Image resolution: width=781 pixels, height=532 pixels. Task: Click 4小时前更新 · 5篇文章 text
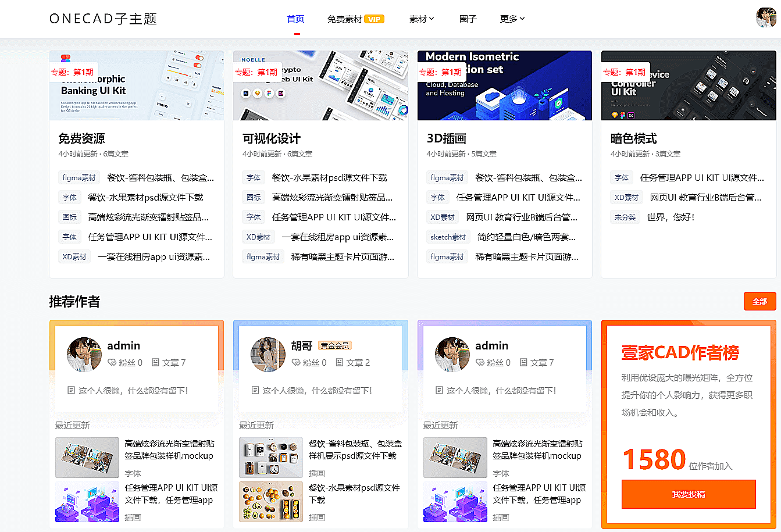(461, 154)
